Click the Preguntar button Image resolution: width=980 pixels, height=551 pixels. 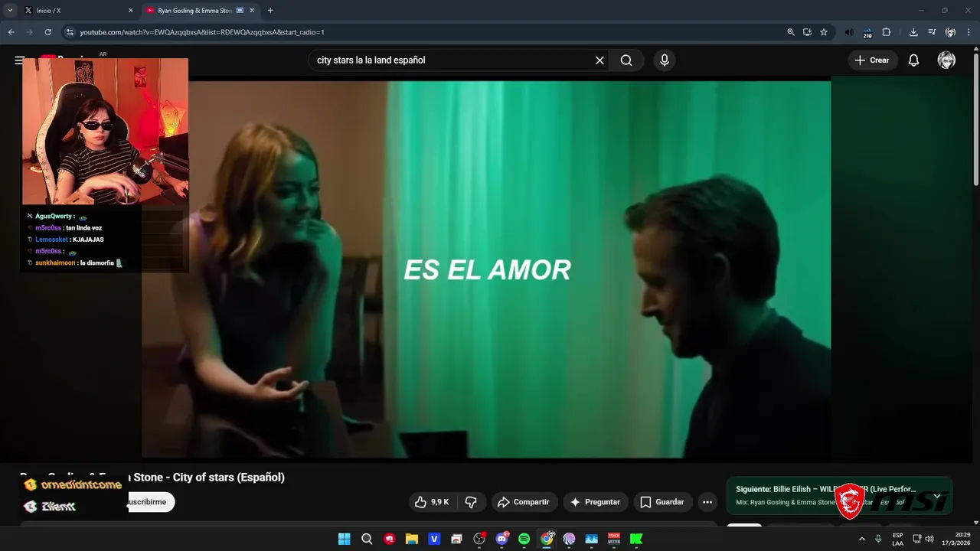click(x=596, y=502)
